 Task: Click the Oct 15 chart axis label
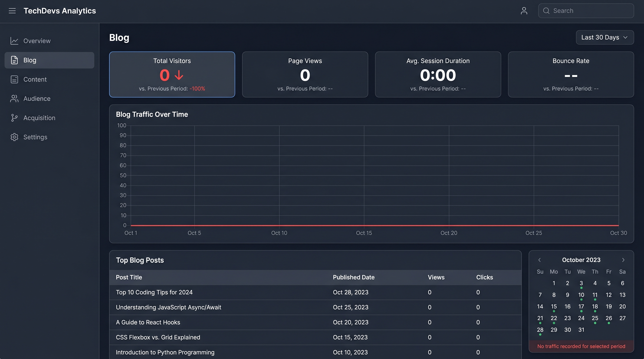(364, 233)
